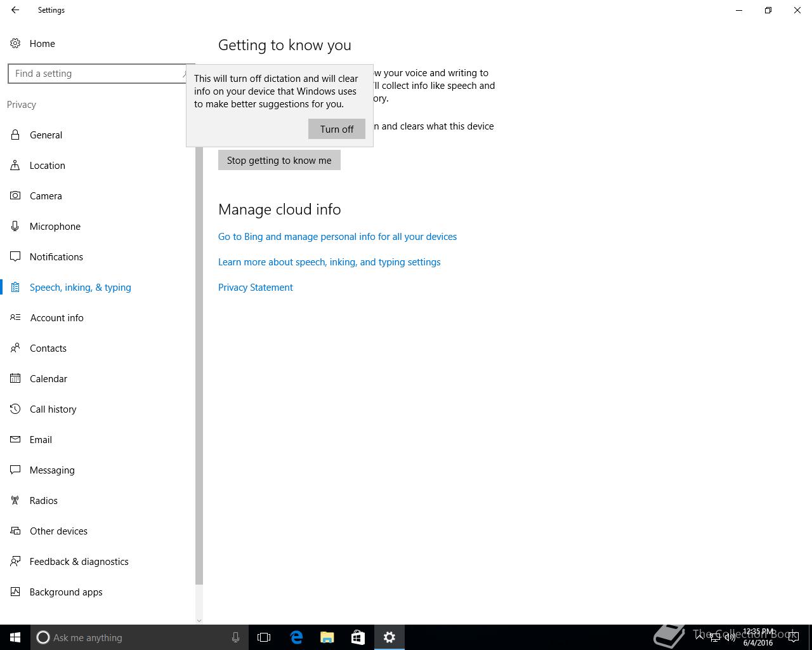Open the Privacy Statement link
Image resolution: width=812 pixels, height=650 pixels.
(x=256, y=287)
